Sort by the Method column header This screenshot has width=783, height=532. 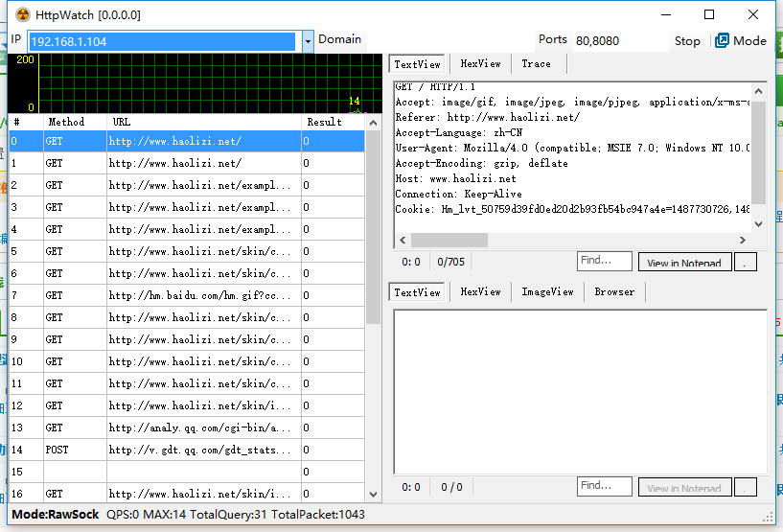click(75, 122)
